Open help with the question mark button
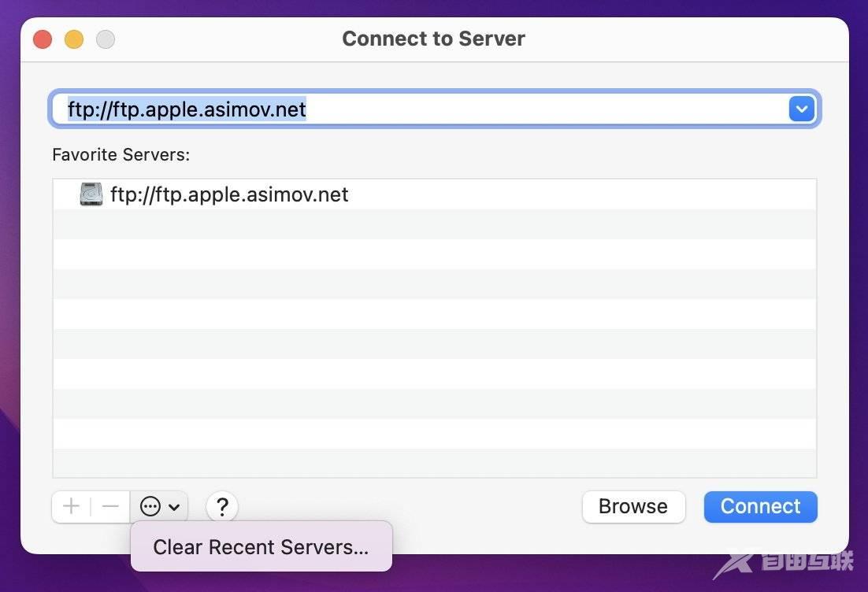The width and height of the screenshot is (868, 592). (222, 507)
